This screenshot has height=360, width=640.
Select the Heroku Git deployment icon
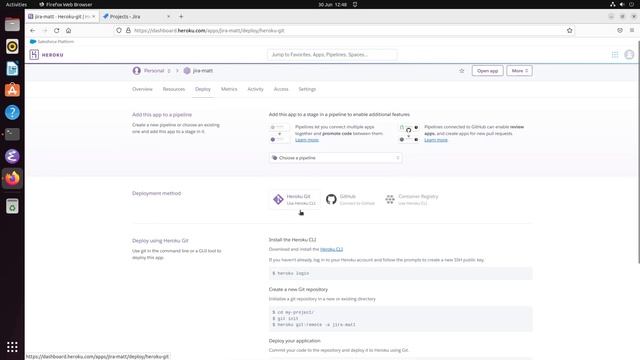(278, 199)
